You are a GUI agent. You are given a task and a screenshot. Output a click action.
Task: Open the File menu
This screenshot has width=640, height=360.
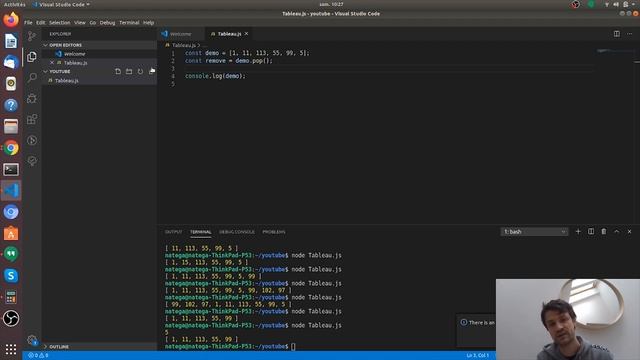tap(28, 23)
